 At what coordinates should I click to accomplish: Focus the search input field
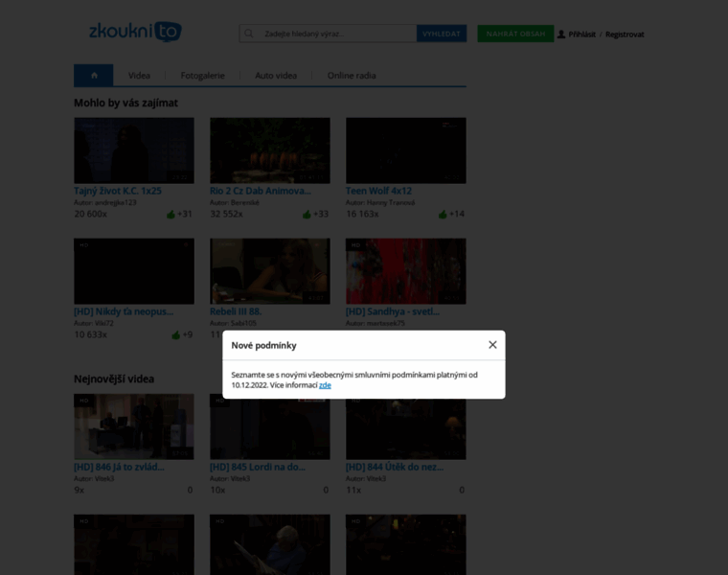pos(328,34)
